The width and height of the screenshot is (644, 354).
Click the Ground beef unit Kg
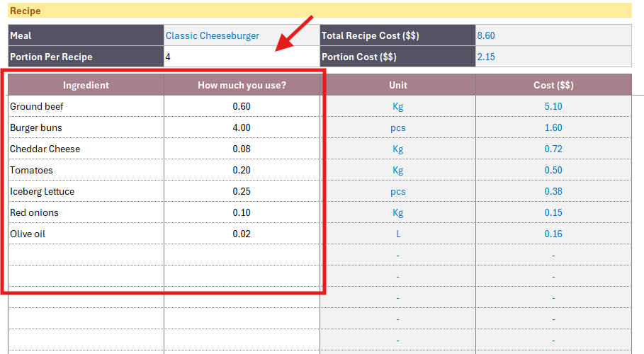click(398, 106)
